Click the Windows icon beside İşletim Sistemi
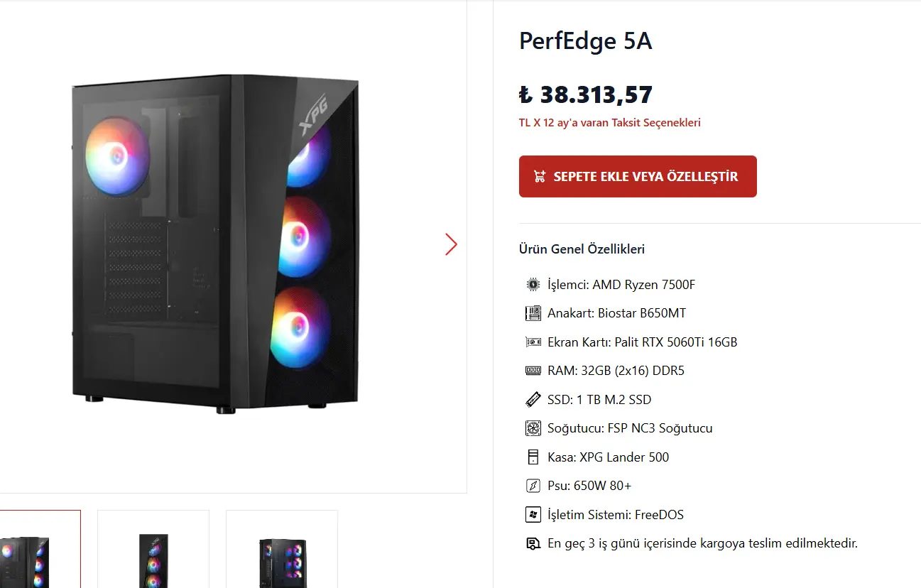This screenshot has width=921, height=588. (533, 515)
